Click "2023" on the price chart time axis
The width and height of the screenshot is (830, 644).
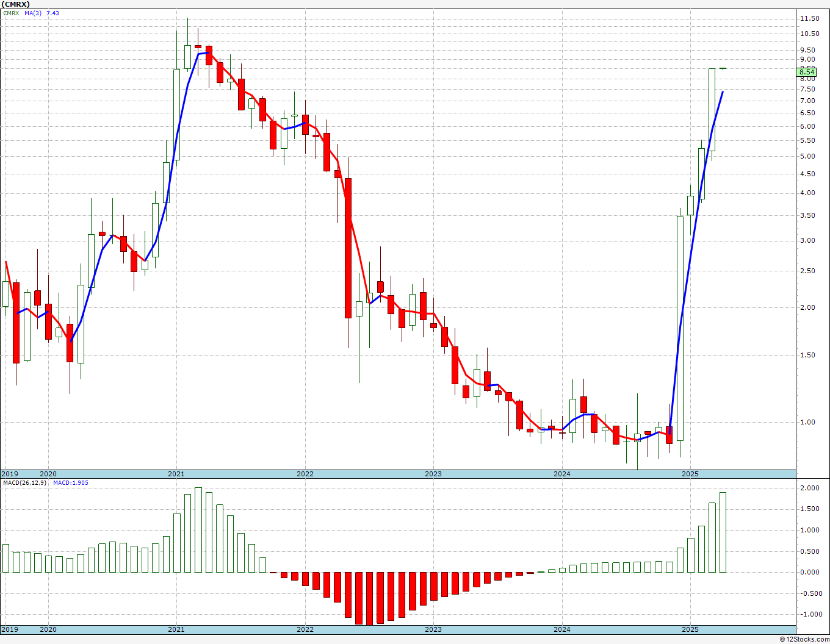pyautogui.click(x=433, y=474)
